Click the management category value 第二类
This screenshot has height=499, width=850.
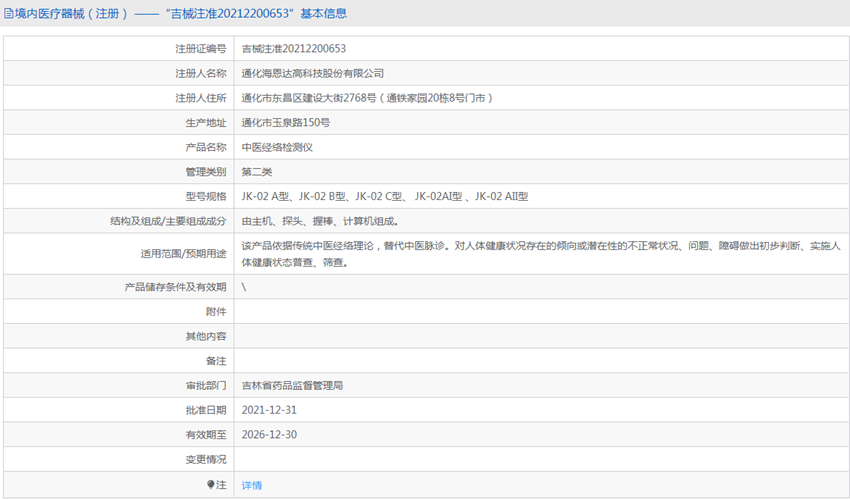tap(256, 172)
